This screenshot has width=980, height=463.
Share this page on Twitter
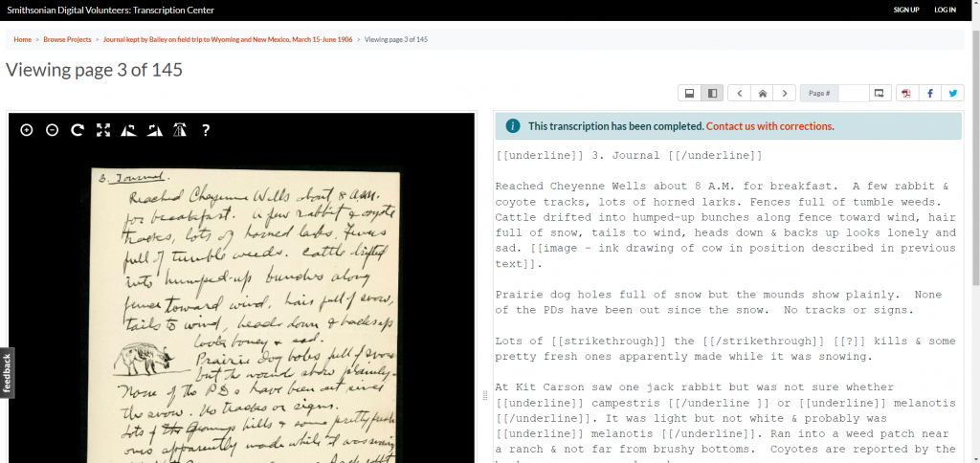pyautogui.click(x=952, y=93)
